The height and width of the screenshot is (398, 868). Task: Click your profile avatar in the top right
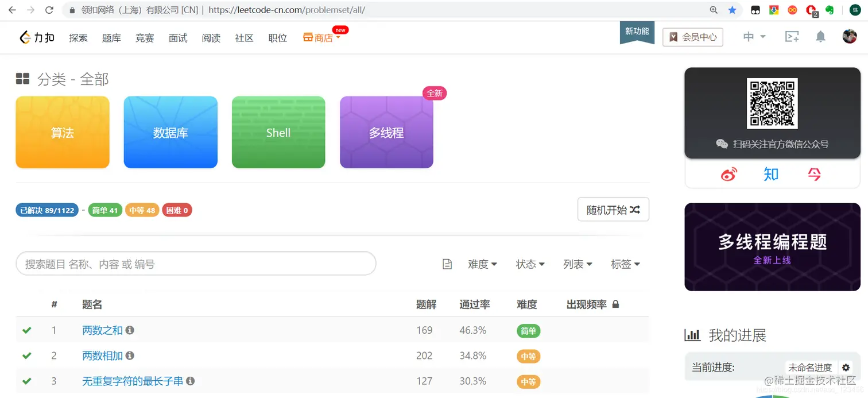pyautogui.click(x=849, y=36)
